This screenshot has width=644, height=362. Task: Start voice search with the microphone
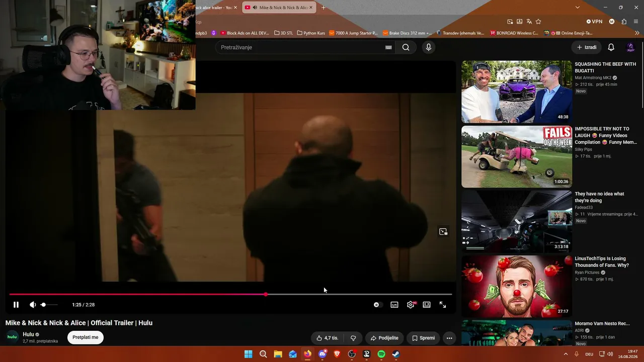[x=428, y=47]
